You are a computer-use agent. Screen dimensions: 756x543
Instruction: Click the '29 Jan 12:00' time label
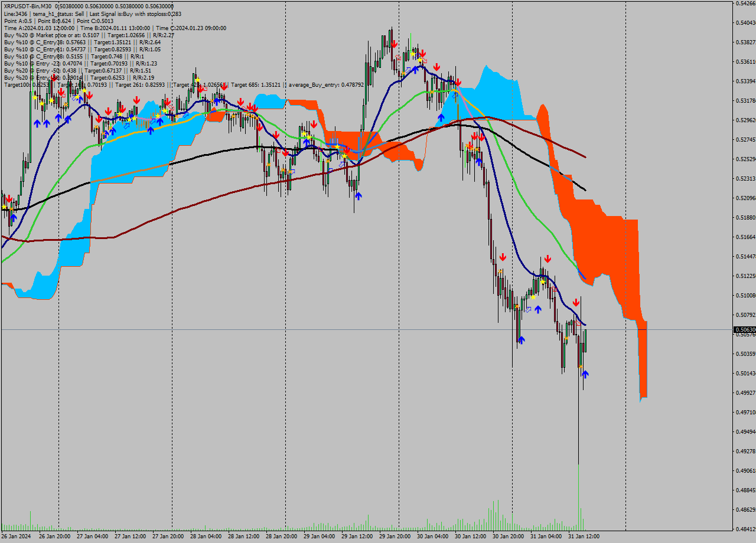[x=357, y=536]
